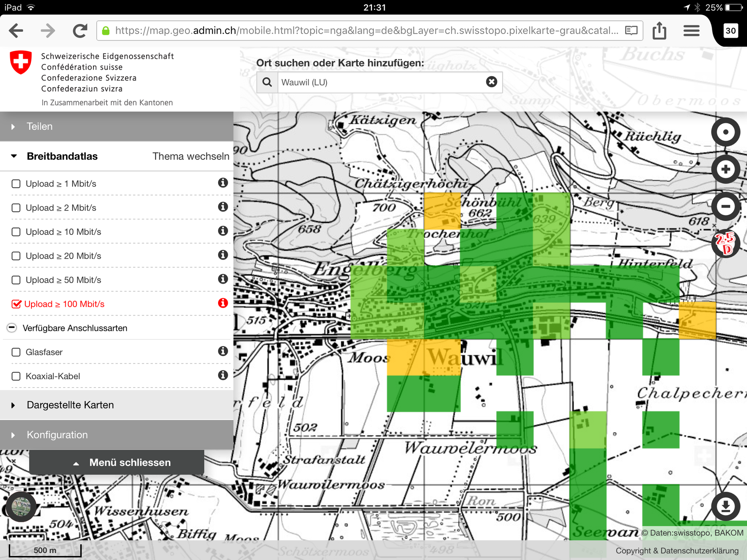This screenshot has height=560, width=747.
Task: Show info for Upload ≥ 1 Mbit/s
Action: tap(223, 183)
